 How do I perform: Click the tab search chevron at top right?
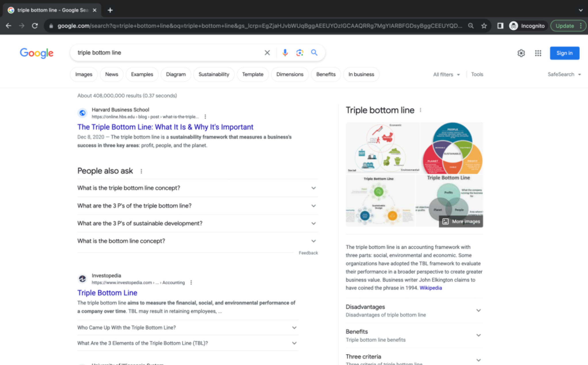click(x=581, y=10)
